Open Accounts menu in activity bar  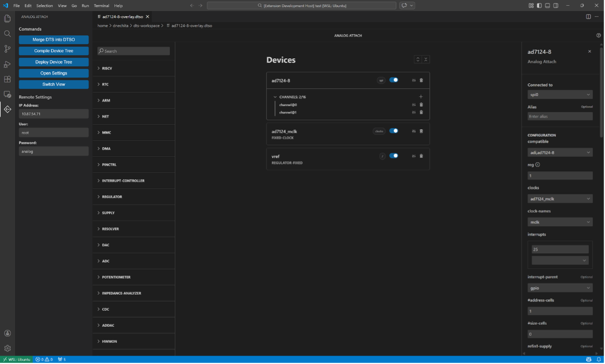point(8,333)
